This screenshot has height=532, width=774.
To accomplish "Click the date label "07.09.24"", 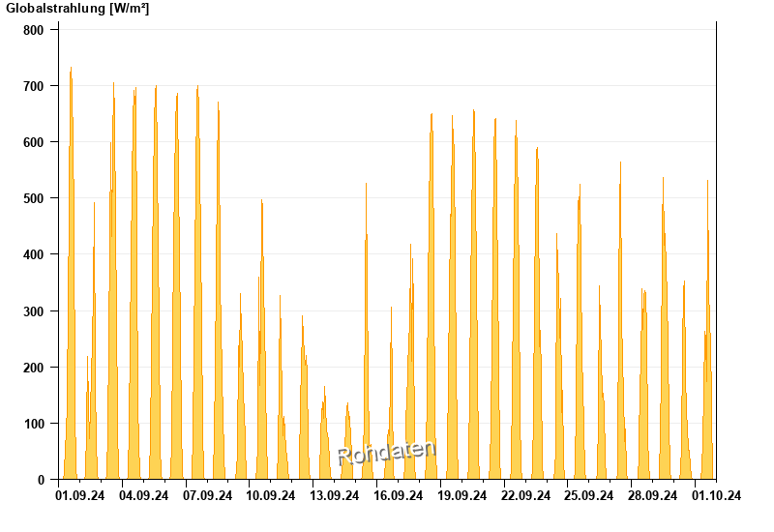I will 207,495.
